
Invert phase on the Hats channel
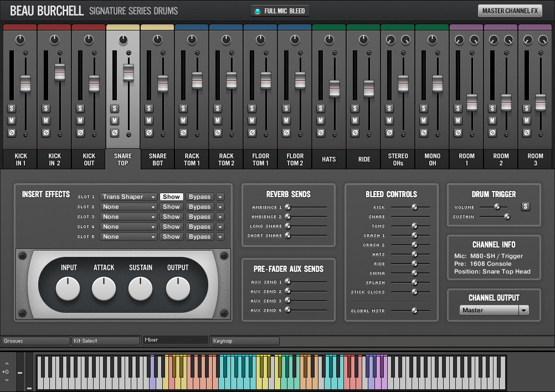[321, 133]
